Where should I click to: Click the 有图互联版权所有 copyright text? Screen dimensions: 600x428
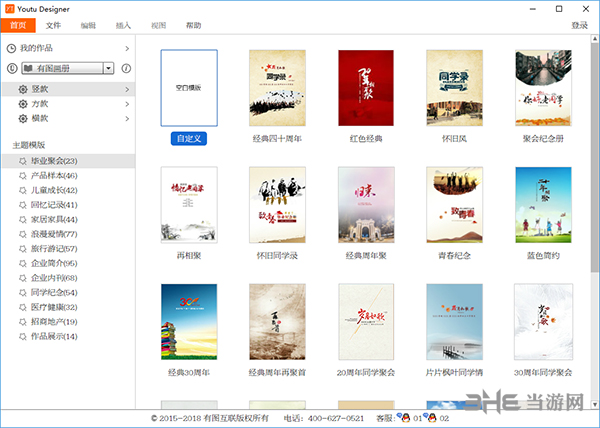(x=236, y=418)
